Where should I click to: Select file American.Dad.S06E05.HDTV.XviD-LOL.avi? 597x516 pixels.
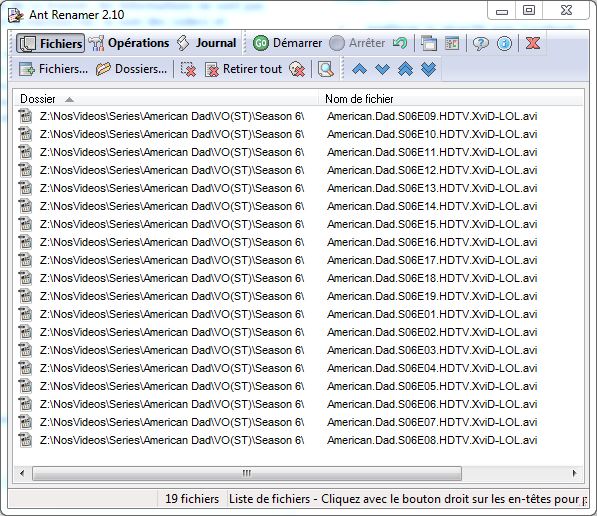(432, 386)
